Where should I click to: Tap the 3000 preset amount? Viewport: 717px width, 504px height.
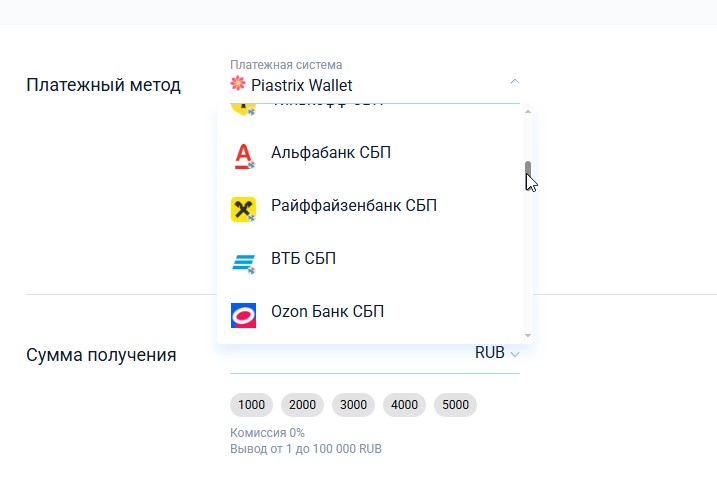coord(354,405)
